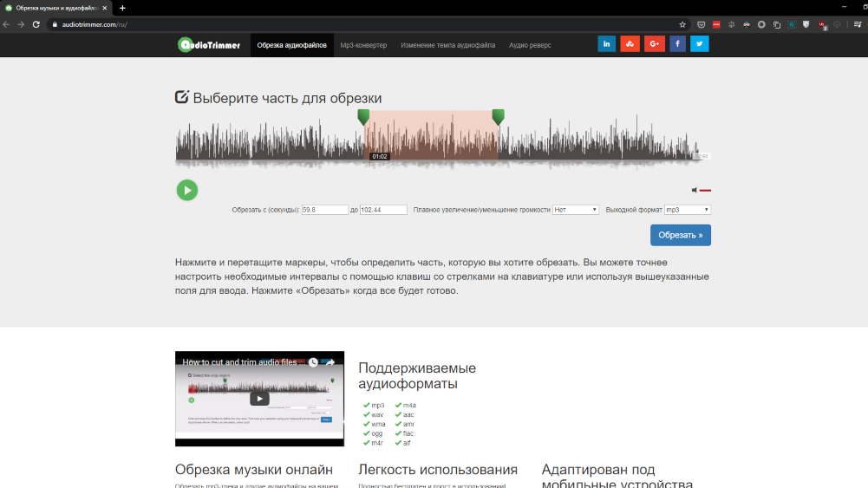Share page on StumbleUpon
Screen dimensions: 868x488
[x=630, y=43]
